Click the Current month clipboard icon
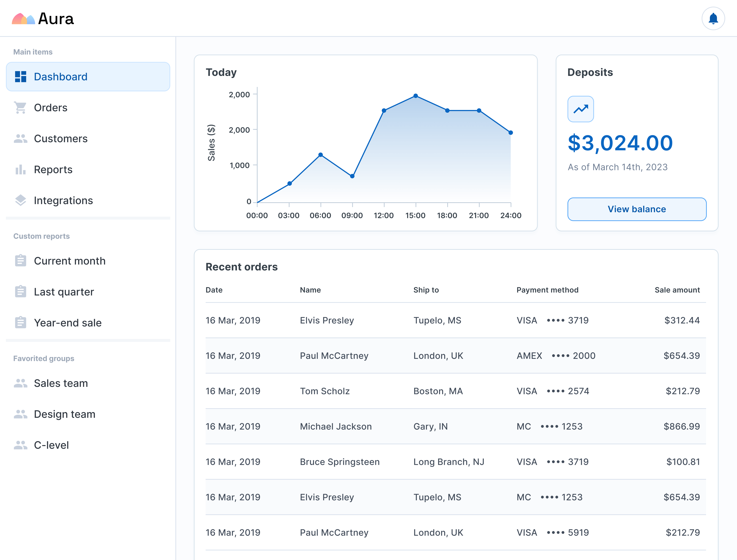 click(x=20, y=261)
